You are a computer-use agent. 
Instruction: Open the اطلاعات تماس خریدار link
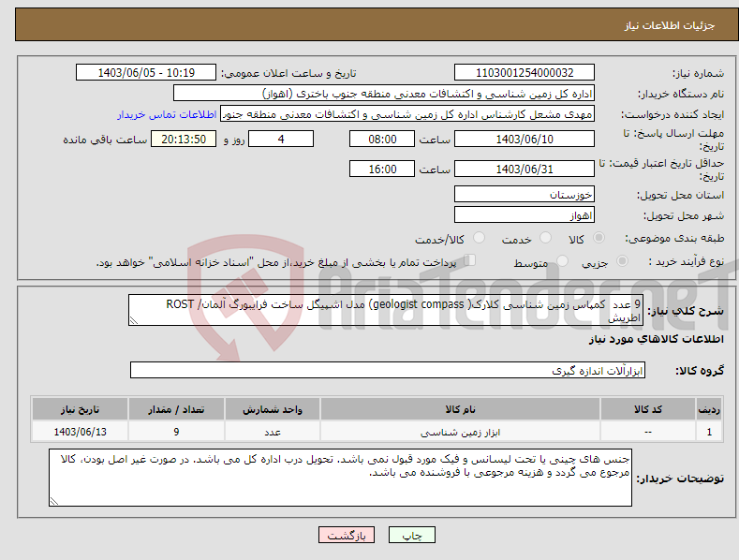[167, 114]
